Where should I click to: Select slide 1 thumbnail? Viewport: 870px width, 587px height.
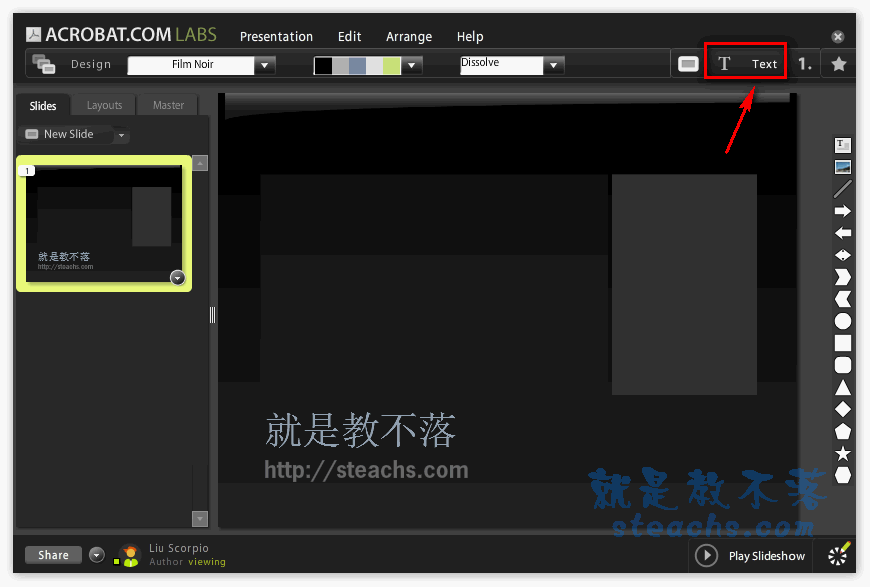coord(104,223)
